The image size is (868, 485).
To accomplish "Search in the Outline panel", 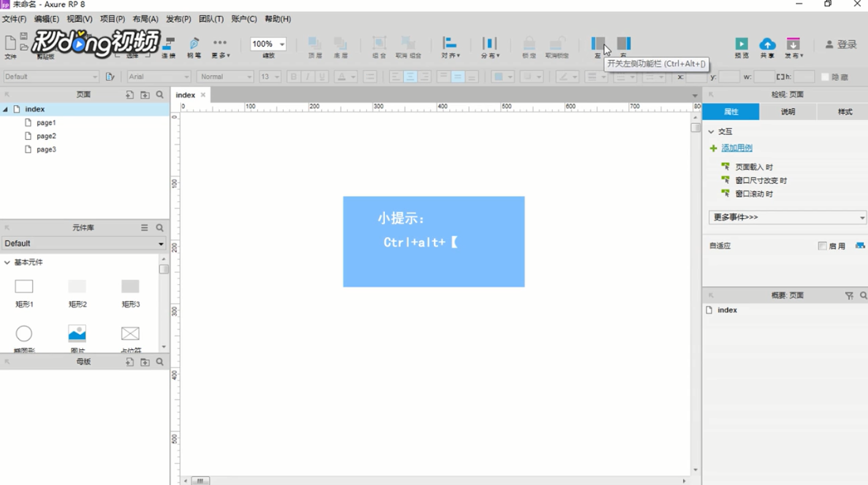I will tap(863, 296).
